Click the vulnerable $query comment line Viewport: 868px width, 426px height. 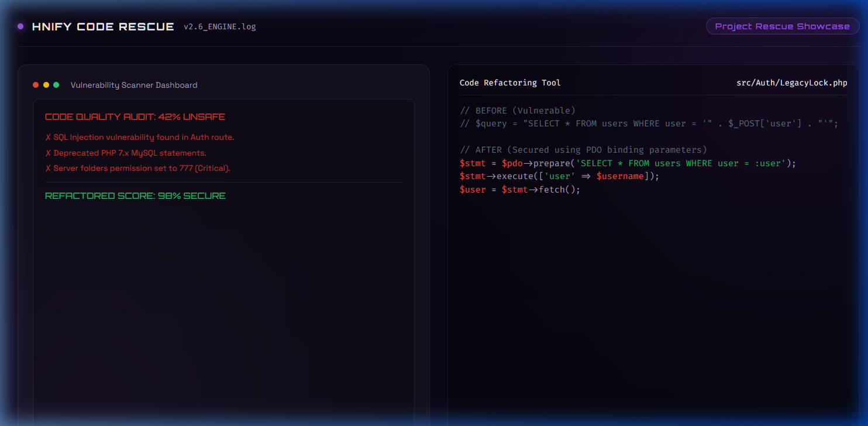(649, 123)
